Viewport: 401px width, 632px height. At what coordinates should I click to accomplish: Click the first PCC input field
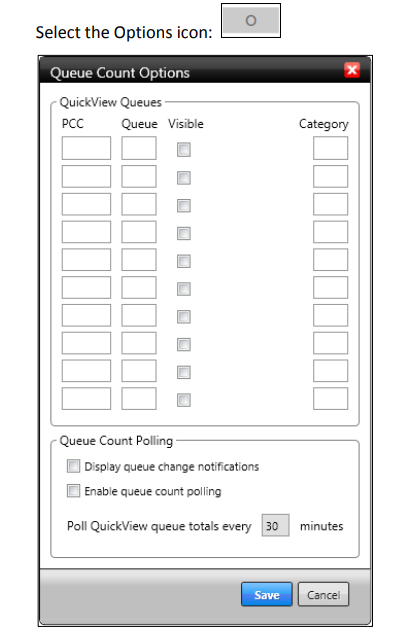(86, 148)
